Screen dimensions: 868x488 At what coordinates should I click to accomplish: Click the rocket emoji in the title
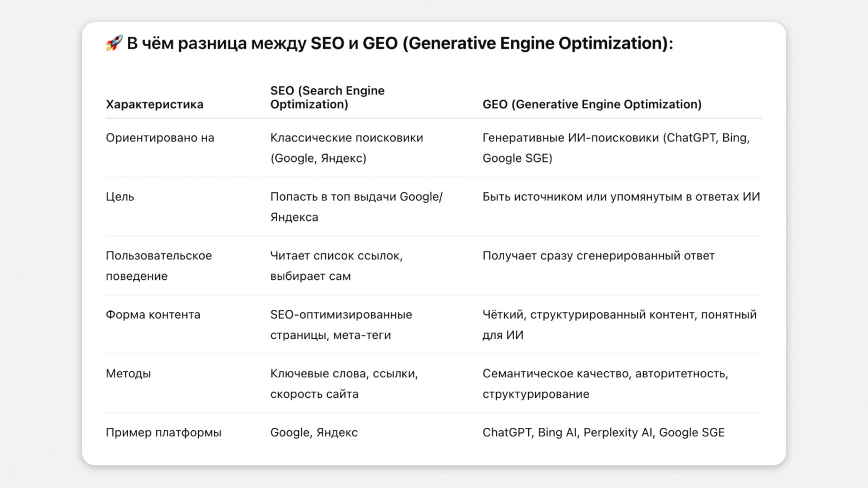114,43
